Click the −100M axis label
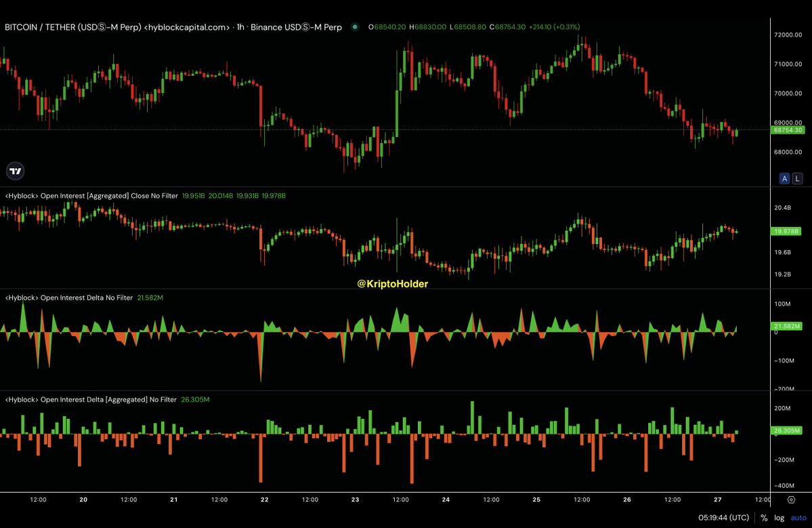This screenshot has width=812, height=528. (x=784, y=361)
